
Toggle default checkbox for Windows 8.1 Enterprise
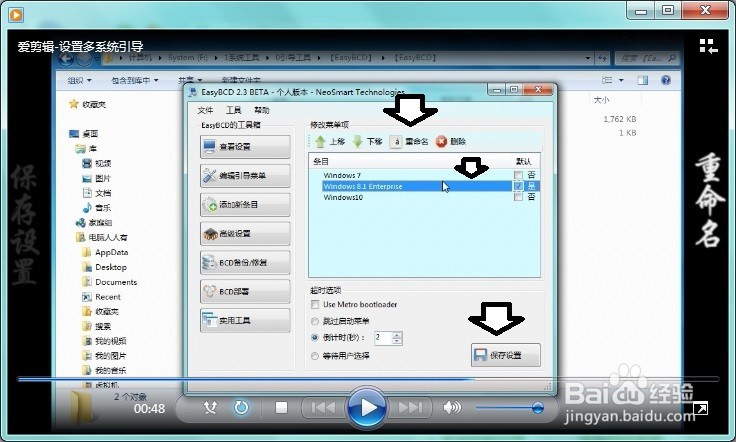(518, 186)
